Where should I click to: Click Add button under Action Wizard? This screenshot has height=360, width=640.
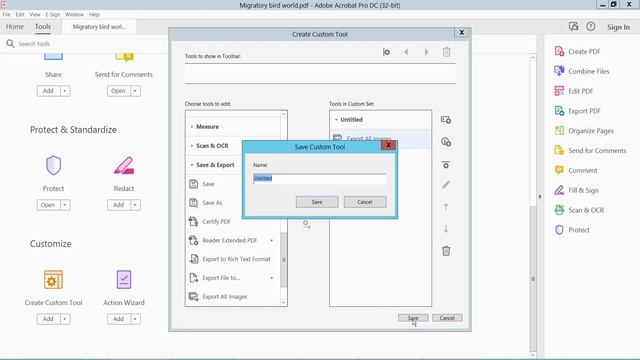[118, 319]
